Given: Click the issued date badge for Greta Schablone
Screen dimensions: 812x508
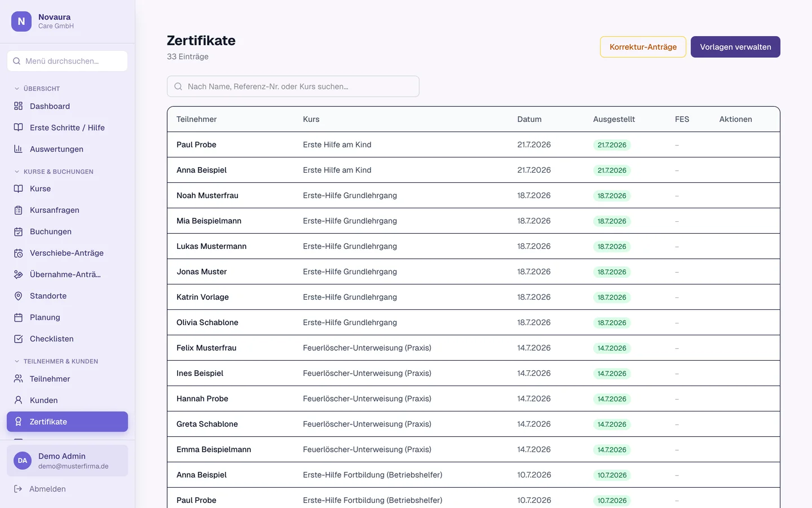Looking at the screenshot, I should (x=612, y=424).
